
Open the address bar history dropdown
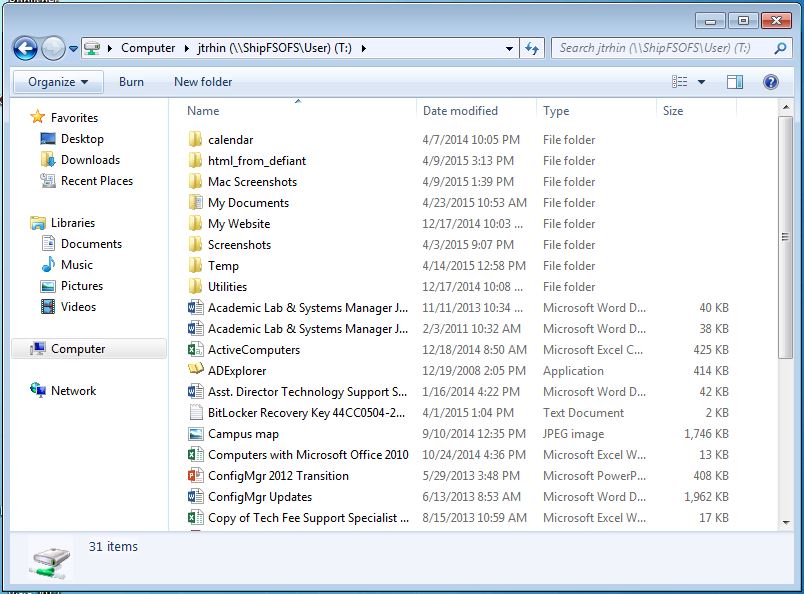click(x=509, y=48)
